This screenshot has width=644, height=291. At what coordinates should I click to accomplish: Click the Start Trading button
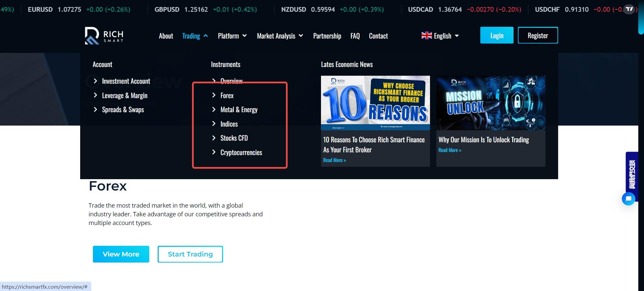(190, 254)
